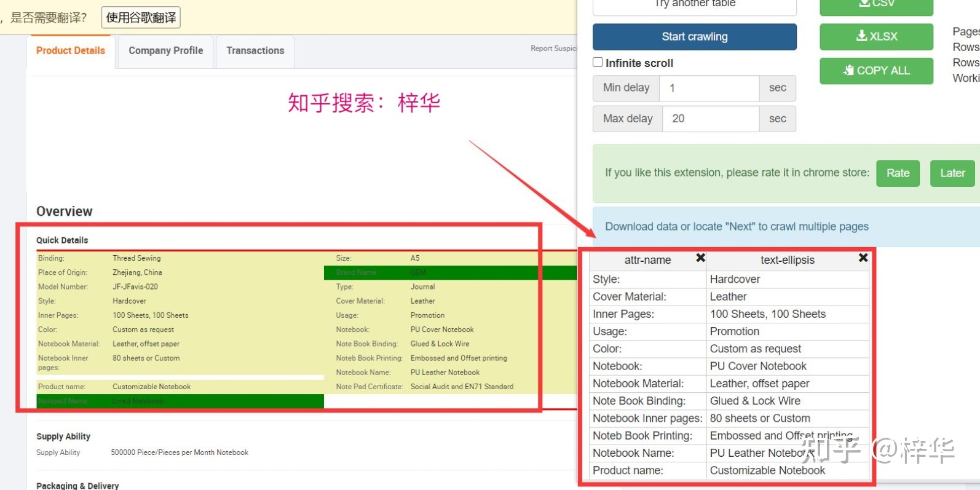Click 'Journal' type value in Quick Details
This screenshot has height=490, width=980.
[x=422, y=286]
